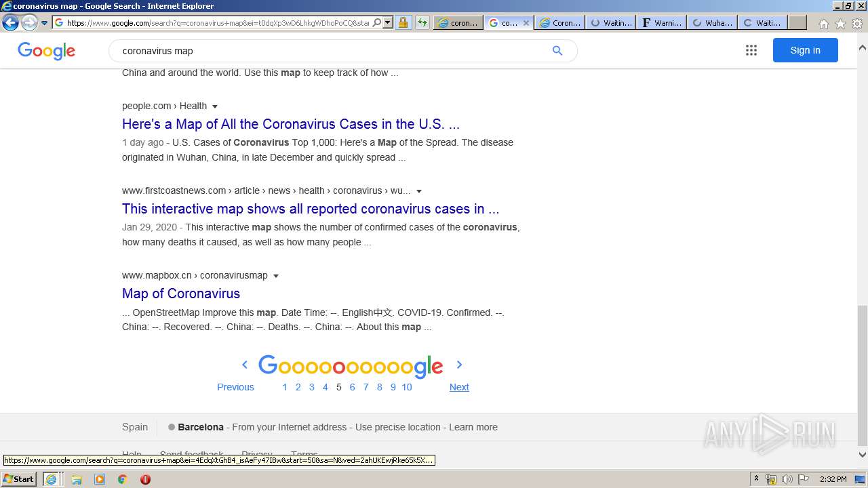
Task: Expand people.com result options arrow
Action: pos(215,106)
